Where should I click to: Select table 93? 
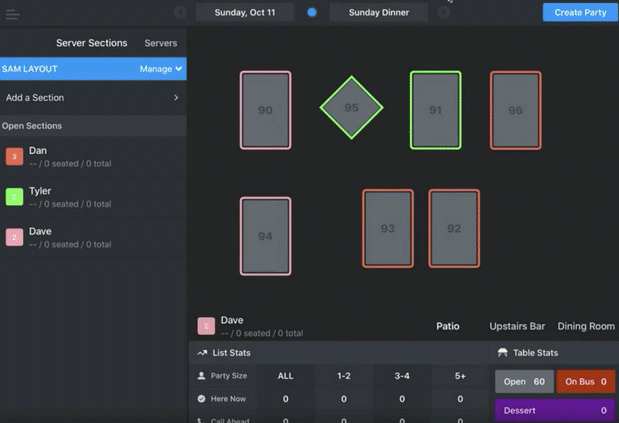click(388, 228)
